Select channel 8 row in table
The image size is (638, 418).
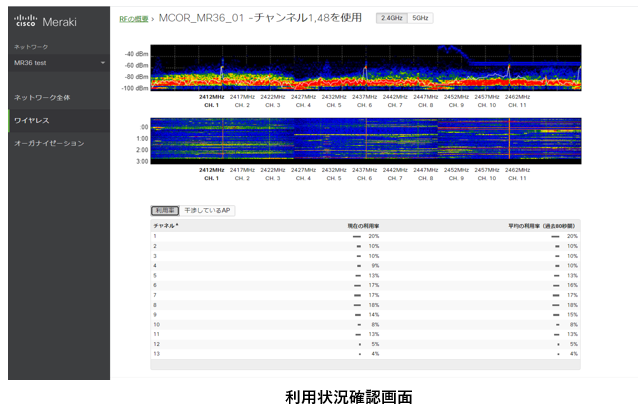point(365,305)
